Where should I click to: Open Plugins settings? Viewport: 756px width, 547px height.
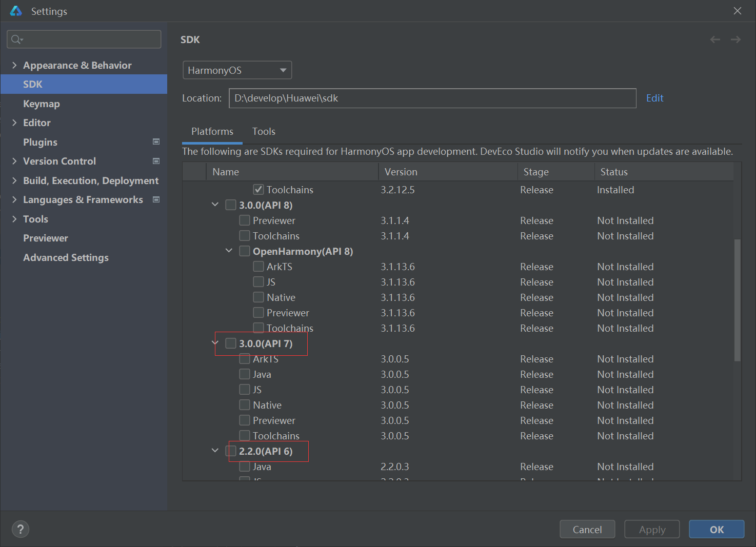[40, 142]
